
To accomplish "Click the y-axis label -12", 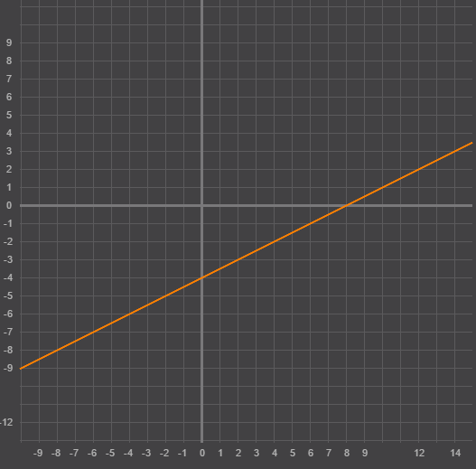I will (x=6, y=422).
